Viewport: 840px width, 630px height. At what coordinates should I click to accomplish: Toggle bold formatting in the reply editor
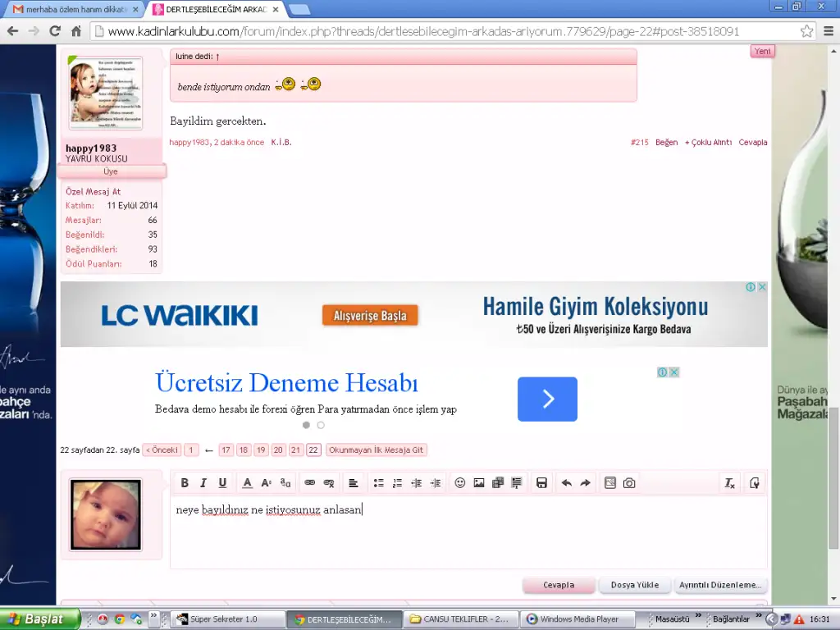(x=185, y=483)
